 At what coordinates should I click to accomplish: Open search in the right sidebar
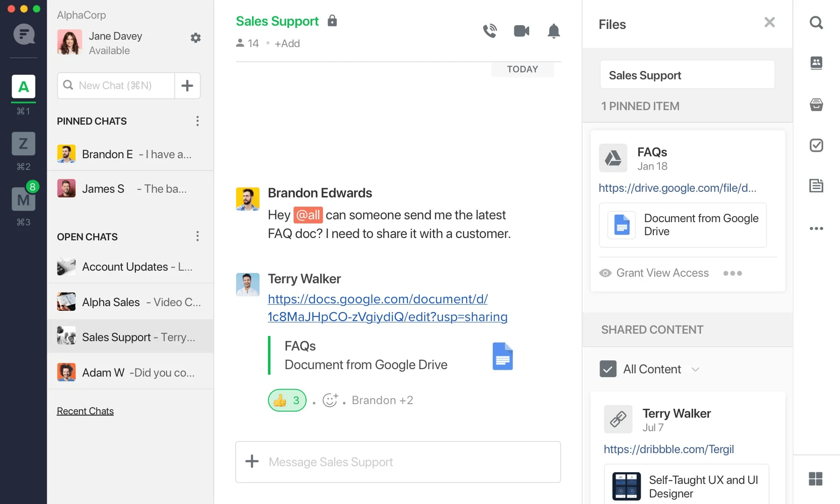pyautogui.click(x=816, y=22)
